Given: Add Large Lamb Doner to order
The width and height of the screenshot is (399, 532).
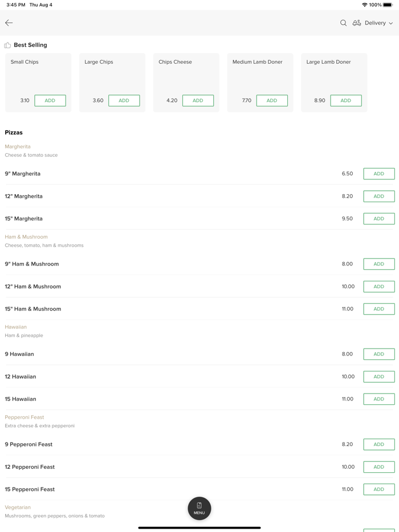Looking at the screenshot, I should (346, 100).
